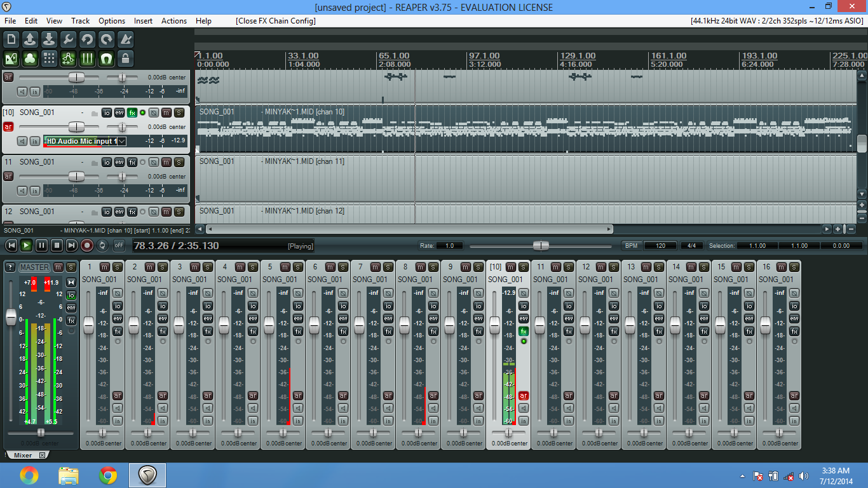868x488 pixels.
Task: Open the envelope button on track 10 panel
Action: coord(119,112)
